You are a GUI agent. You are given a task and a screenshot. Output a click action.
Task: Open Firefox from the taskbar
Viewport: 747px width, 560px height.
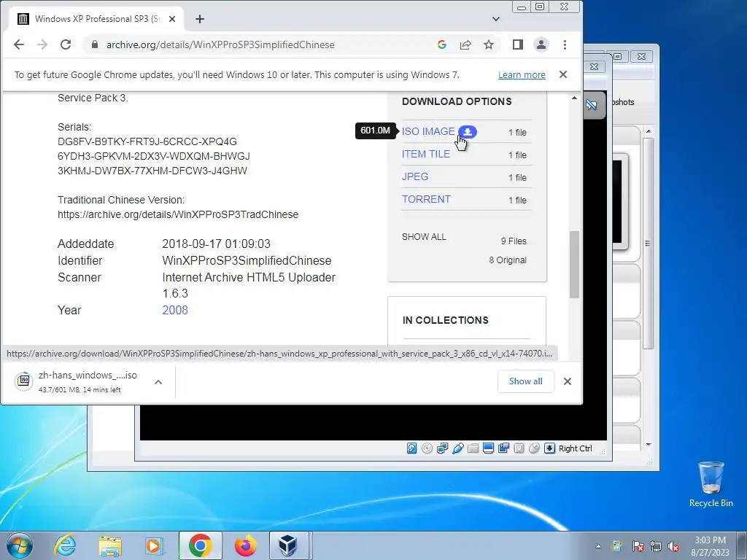(x=245, y=545)
